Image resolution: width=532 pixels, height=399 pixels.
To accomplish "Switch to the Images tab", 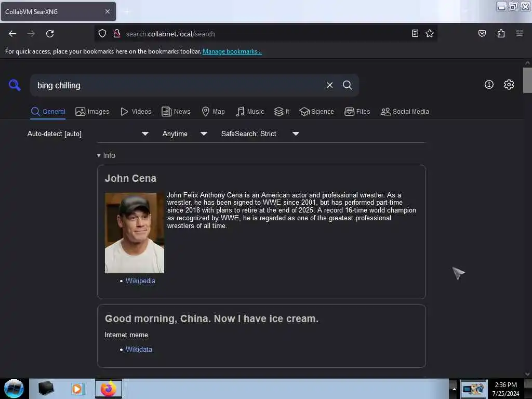I will click(x=92, y=111).
